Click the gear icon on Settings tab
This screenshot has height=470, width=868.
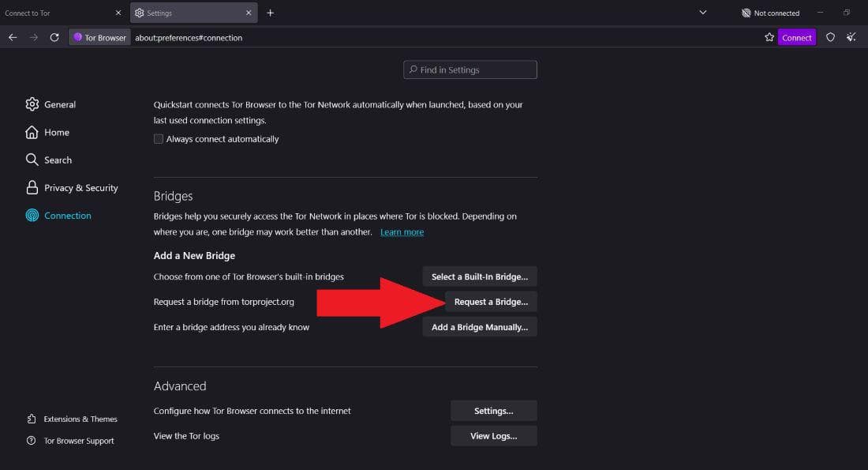click(140, 13)
